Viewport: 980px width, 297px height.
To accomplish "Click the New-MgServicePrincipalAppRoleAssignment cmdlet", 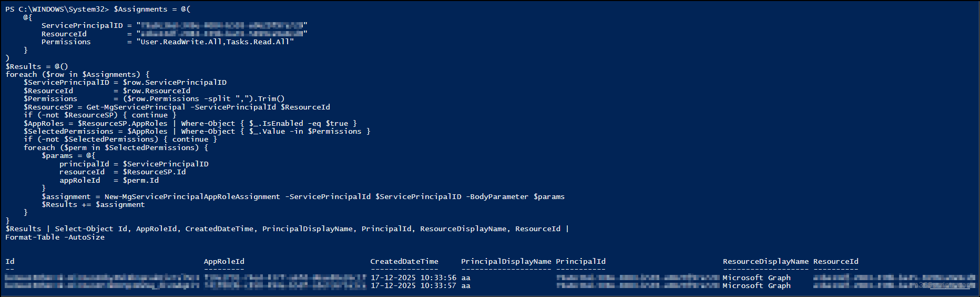I will coord(192,197).
